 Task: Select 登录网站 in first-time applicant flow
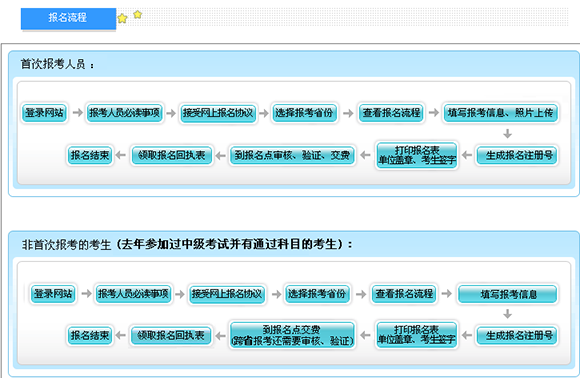click(x=44, y=112)
